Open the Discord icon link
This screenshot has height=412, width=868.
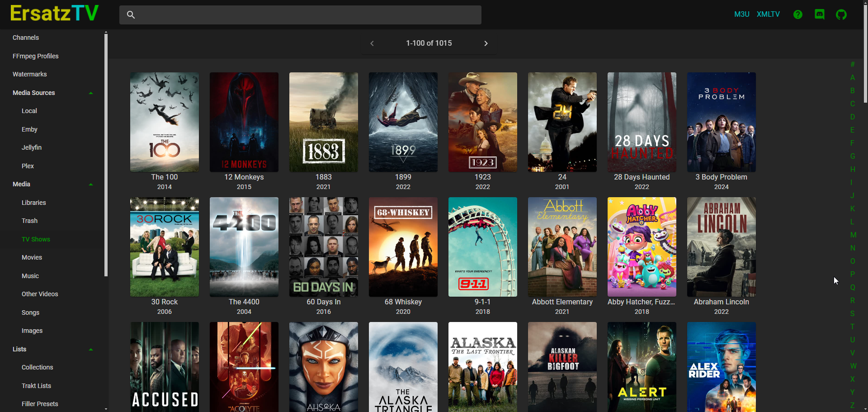820,14
